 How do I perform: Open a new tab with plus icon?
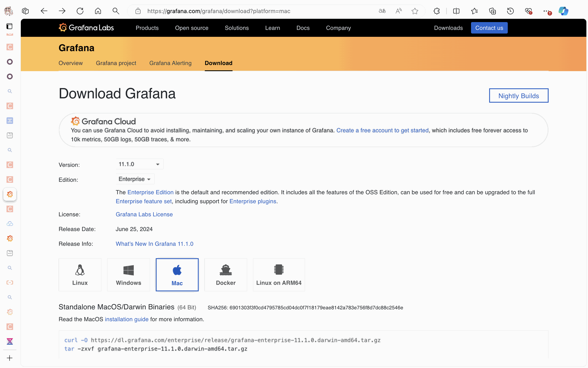tap(10, 358)
